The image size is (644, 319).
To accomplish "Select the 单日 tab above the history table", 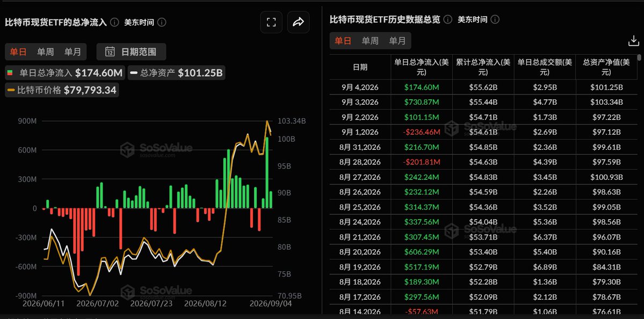I will pyautogui.click(x=343, y=41).
